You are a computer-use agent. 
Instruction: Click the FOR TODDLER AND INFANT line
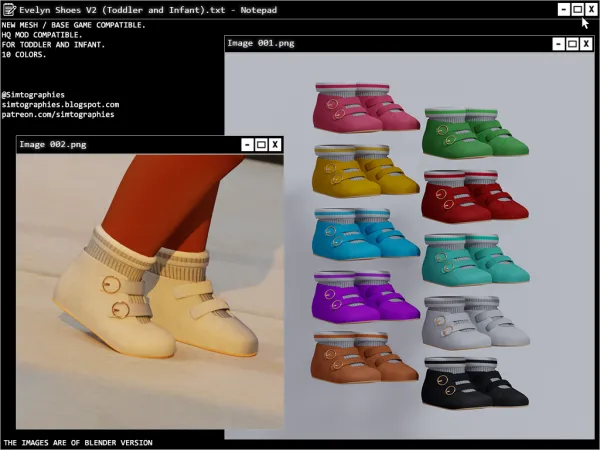(53, 45)
